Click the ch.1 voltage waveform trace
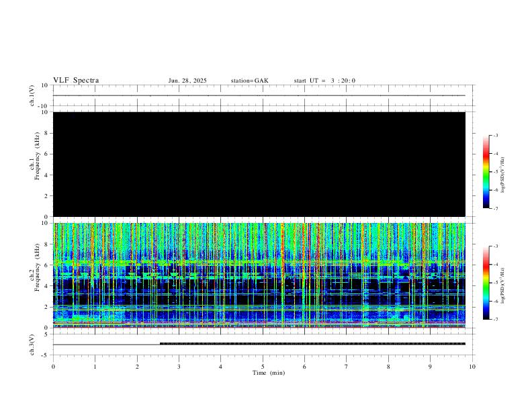 pos(259,95)
